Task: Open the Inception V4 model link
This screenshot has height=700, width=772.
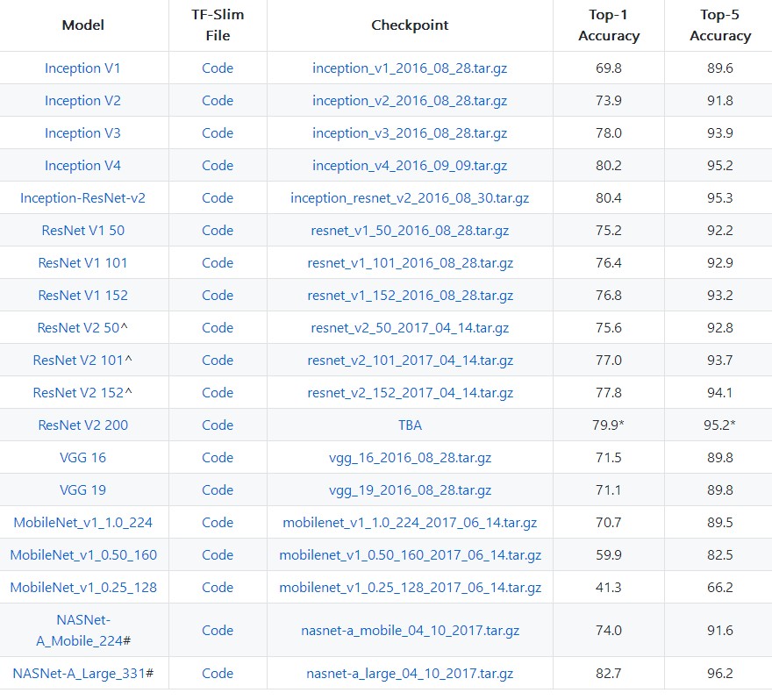Action: pos(82,166)
